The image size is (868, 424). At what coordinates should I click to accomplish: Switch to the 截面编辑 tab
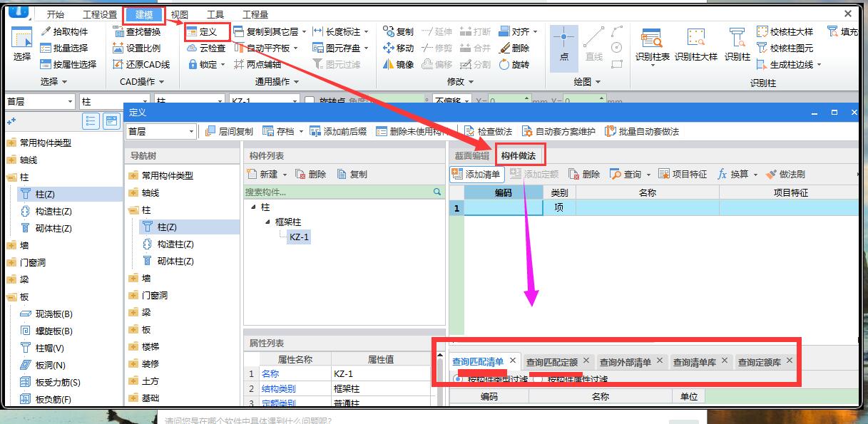(472, 155)
